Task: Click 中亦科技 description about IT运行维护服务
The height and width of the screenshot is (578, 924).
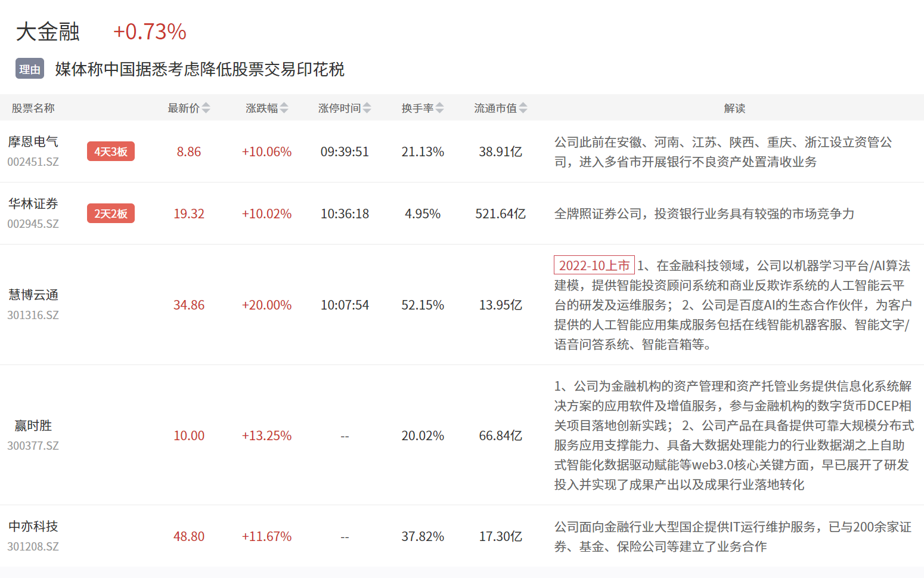Action: 733,537
